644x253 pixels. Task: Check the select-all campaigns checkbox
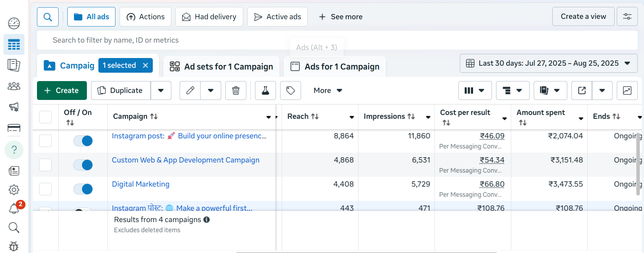click(x=45, y=117)
